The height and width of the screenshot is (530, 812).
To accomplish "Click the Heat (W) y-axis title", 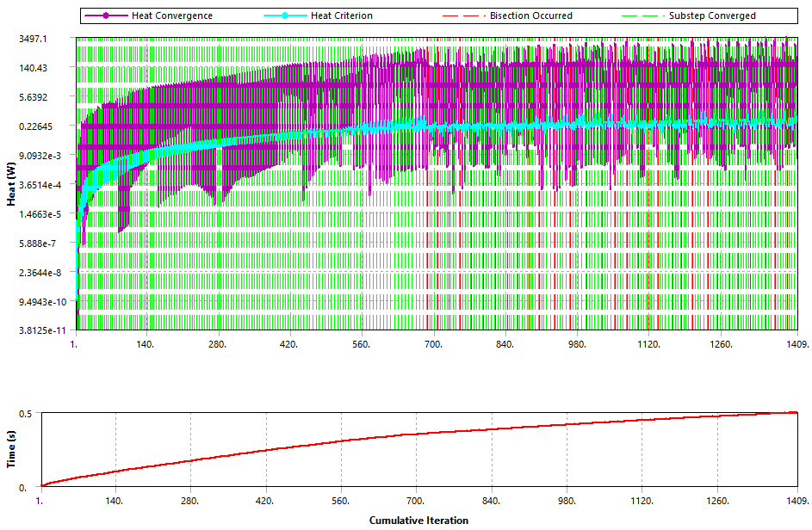I will click(11, 184).
